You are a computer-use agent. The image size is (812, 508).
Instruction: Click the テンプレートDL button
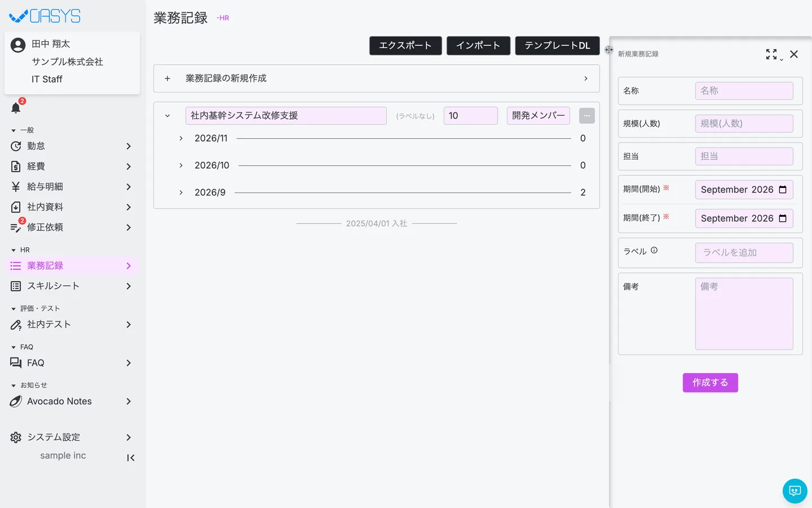[x=557, y=46]
